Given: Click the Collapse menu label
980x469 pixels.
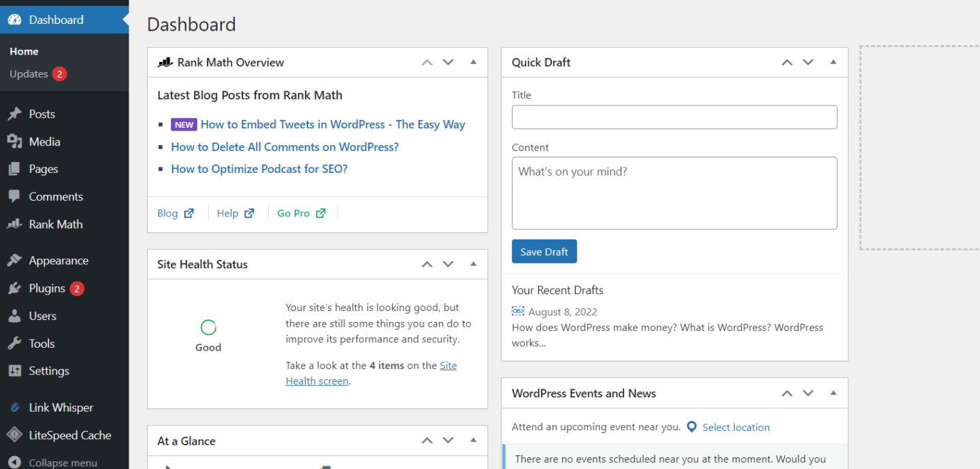Looking at the screenshot, I should pos(63,463).
